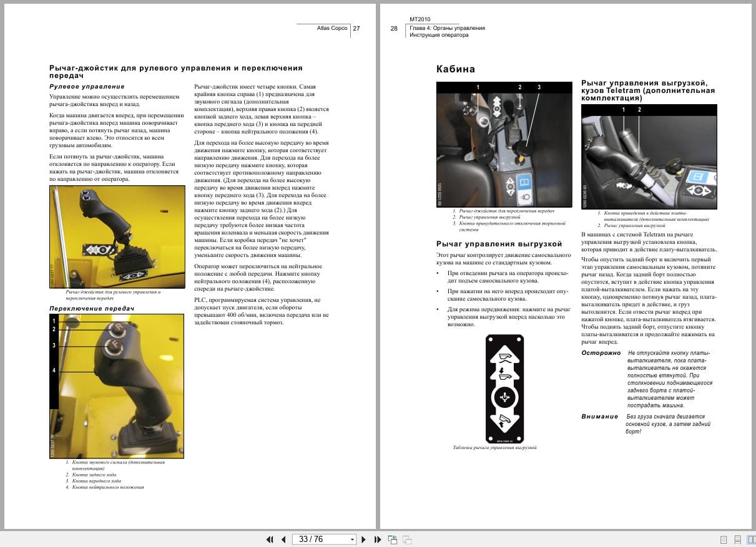756x547 pixels.
Task: Click caption 'Табличка рычага управления выгрузкой'
Action: 494,447
